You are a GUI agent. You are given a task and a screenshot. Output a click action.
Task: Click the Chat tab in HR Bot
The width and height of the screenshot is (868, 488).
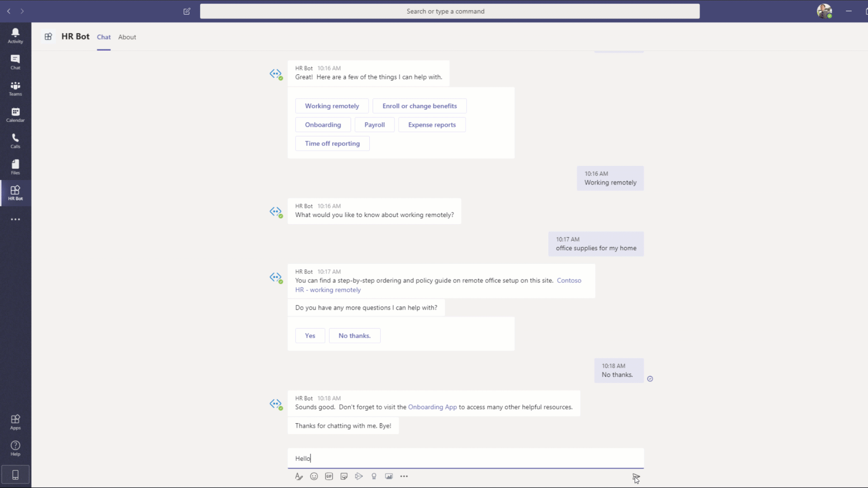tap(104, 37)
